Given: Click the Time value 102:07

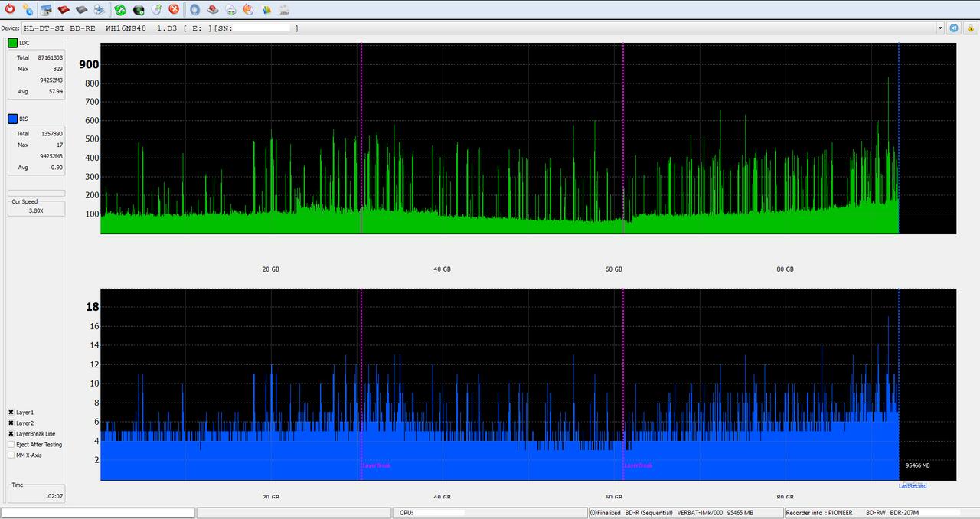Looking at the screenshot, I should tap(54, 496).
